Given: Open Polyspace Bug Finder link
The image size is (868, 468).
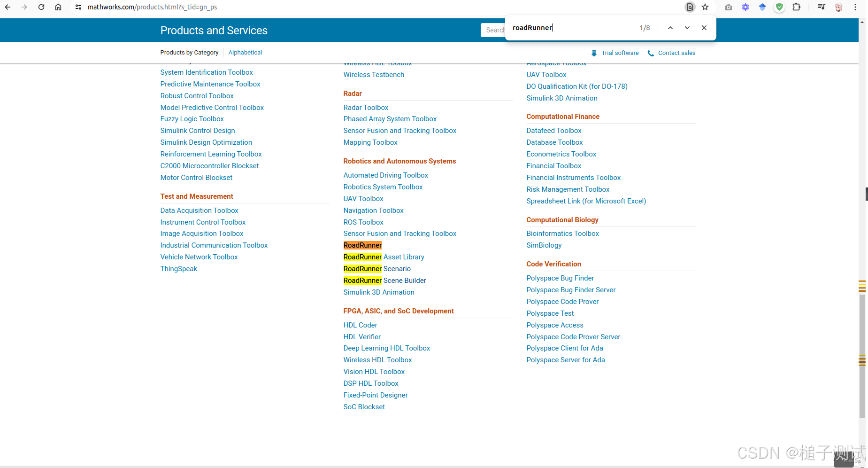Looking at the screenshot, I should 560,278.
